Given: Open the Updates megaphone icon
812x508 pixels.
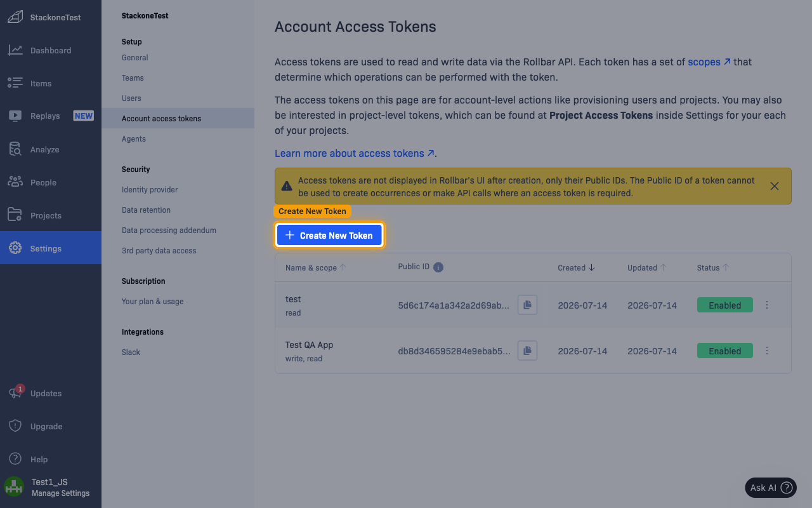Looking at the screenshot, I should tap(15, 393).
